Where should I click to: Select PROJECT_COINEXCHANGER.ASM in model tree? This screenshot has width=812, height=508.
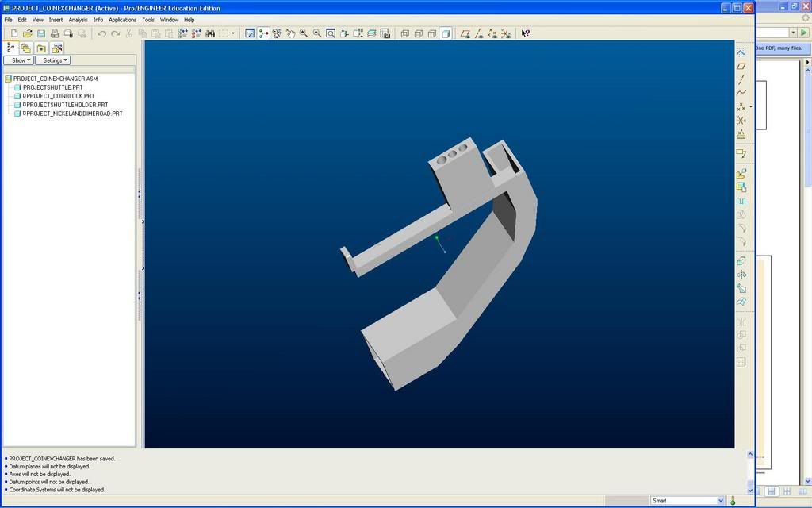(x=56, y=79)
